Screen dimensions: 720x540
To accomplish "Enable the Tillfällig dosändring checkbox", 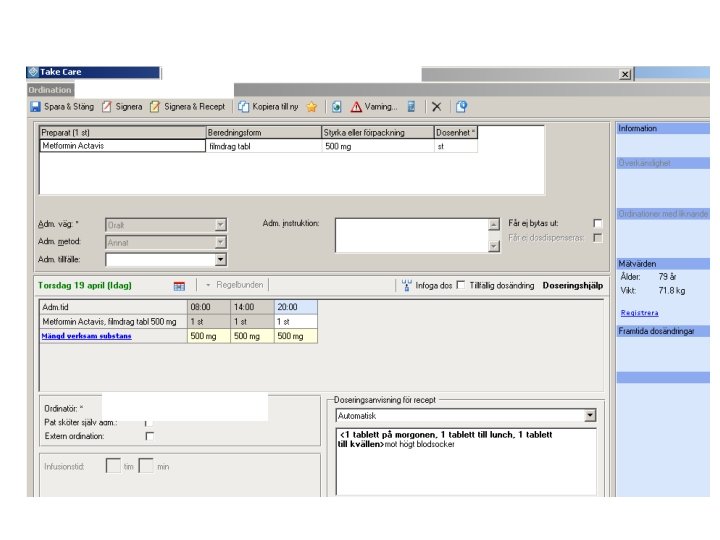I will coord(461,285).
